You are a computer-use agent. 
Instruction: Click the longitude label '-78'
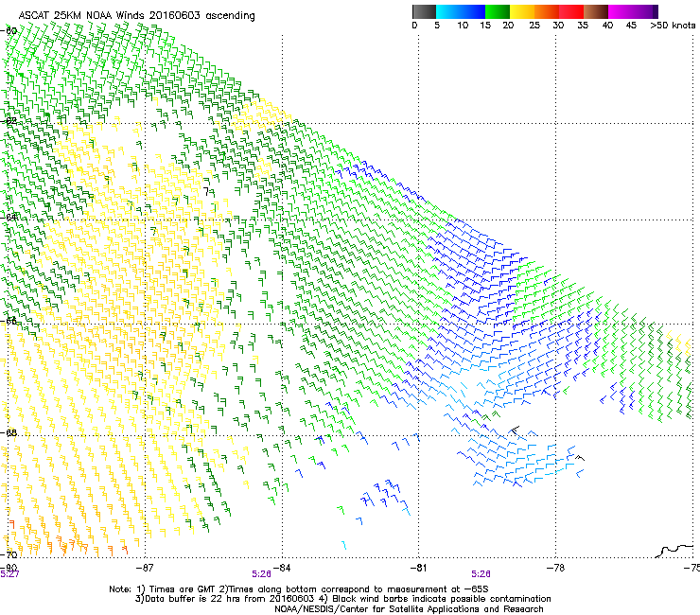click(x=555, y=568)
